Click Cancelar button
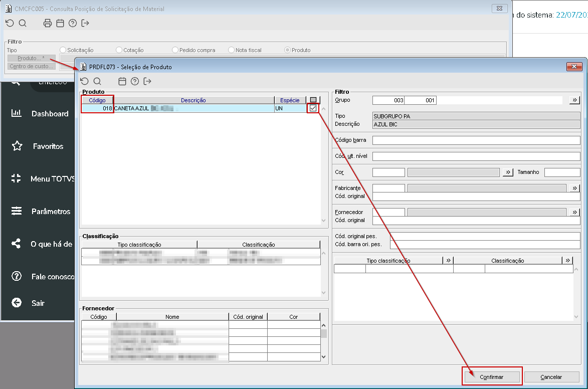The height and width of the screenshot is (389, 588). pos(551,377)
